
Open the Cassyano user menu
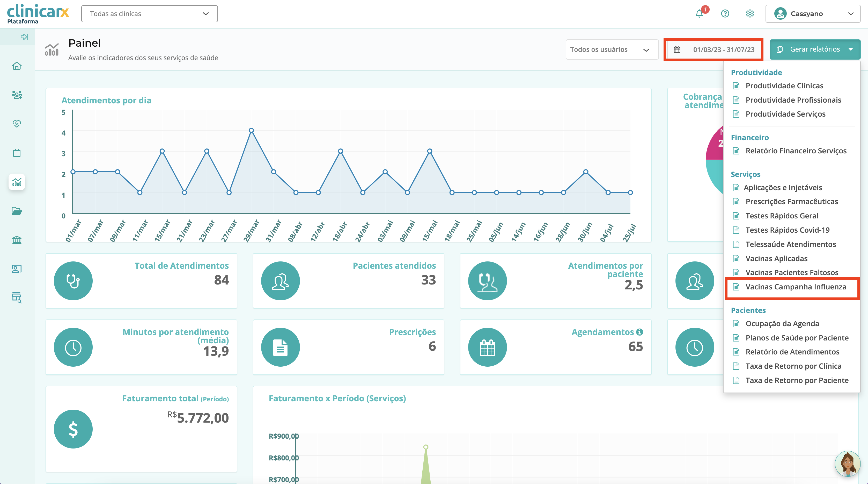812,14
